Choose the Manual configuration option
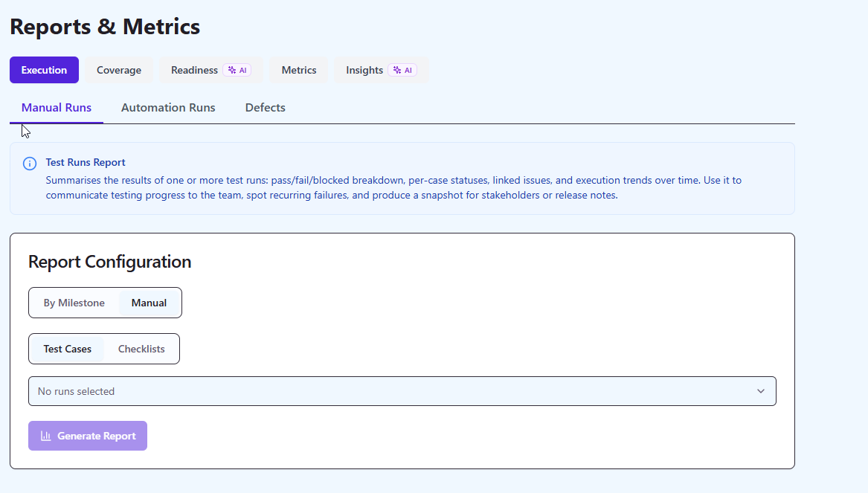 (149, 303)
